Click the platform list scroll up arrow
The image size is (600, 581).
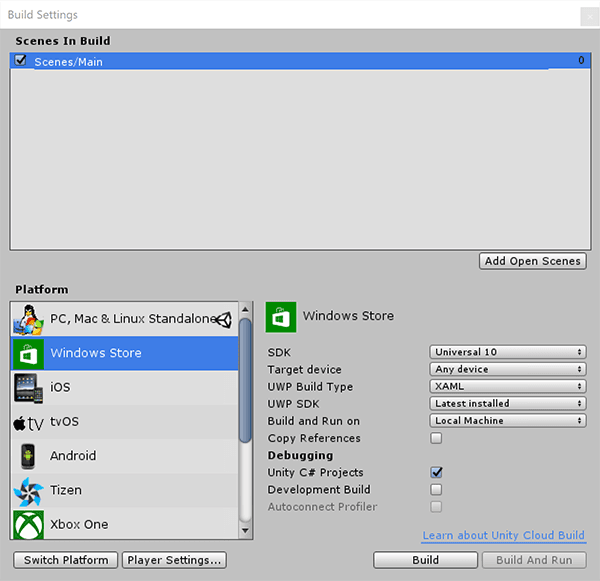coord(245,309)
